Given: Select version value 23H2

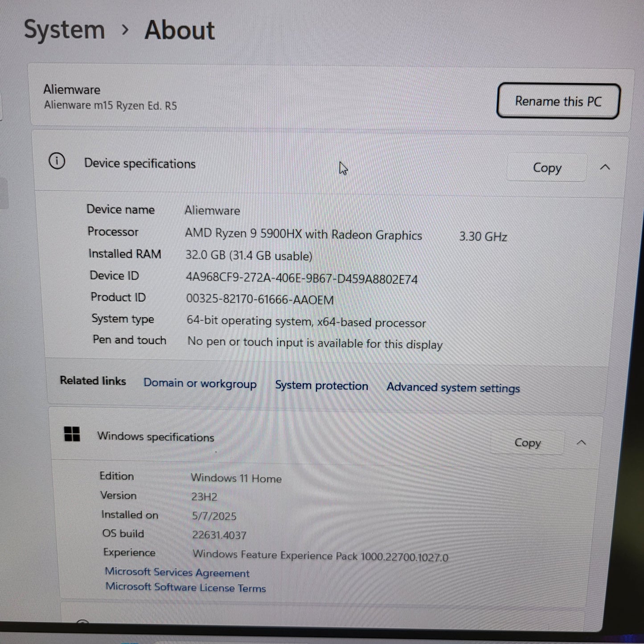Looking at the screenshot, I should (x=204, y=496).
